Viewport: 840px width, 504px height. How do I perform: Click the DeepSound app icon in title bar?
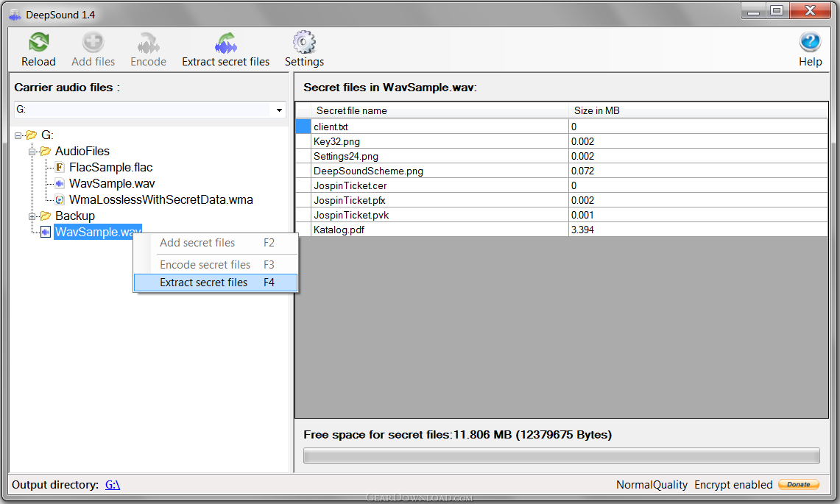15,15
